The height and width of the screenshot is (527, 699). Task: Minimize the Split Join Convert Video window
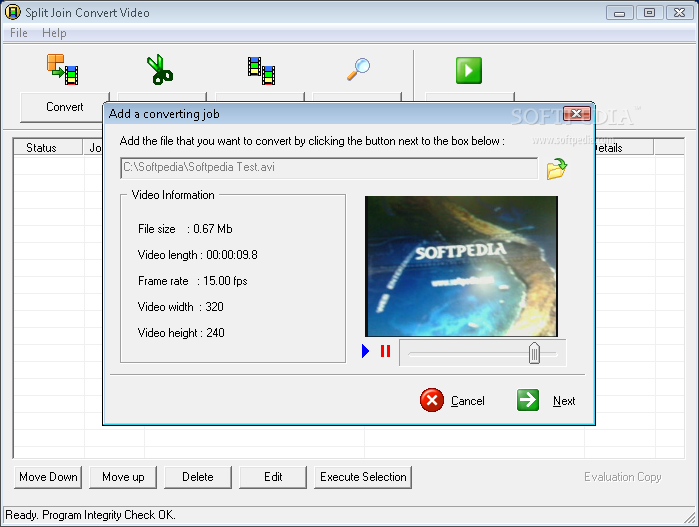click(x=619, y=13)
